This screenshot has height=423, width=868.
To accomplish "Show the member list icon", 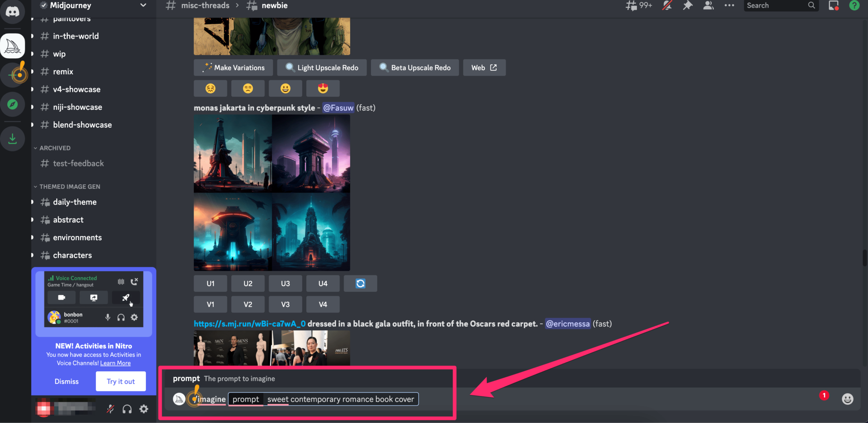I will coord(708,6).
